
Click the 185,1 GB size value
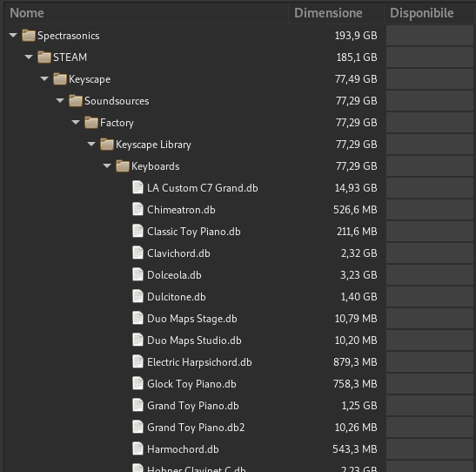pyautogui.click(x=357, y=57)
